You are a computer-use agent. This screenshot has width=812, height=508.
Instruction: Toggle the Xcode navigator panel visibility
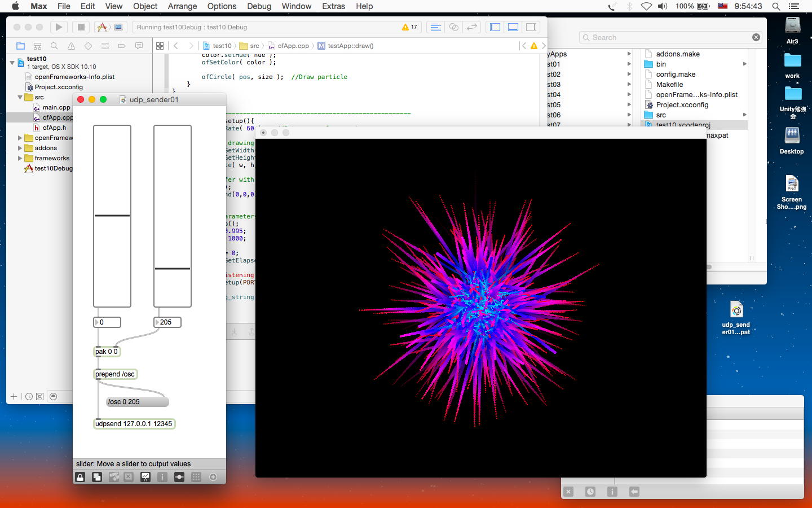(x=495, y=27)
